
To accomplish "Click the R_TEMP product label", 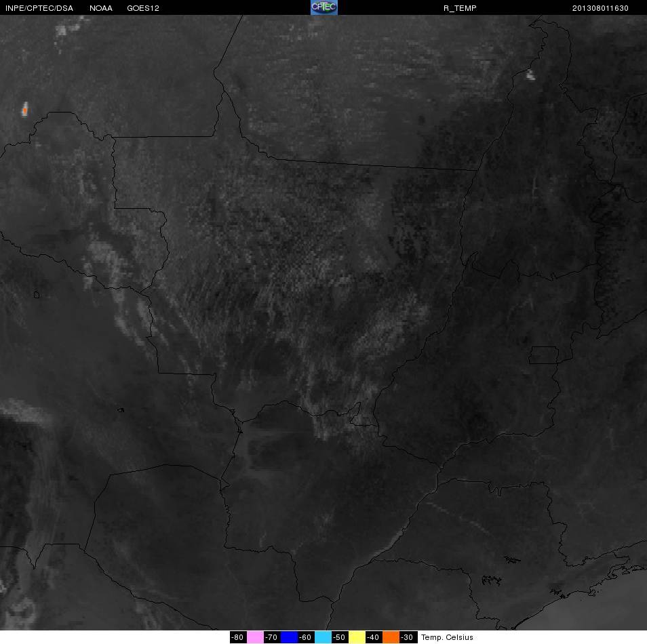I will pos(460,8).
